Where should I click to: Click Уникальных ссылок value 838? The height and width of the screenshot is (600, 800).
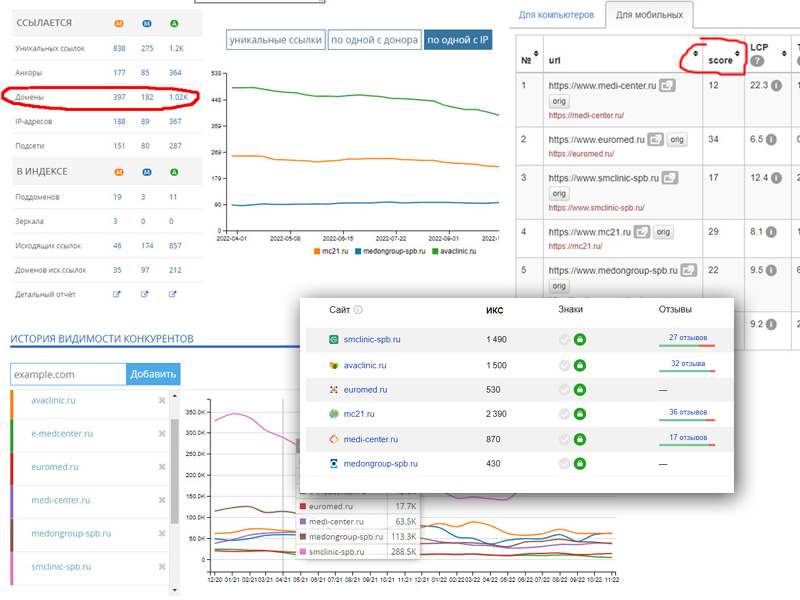[119, 48]
